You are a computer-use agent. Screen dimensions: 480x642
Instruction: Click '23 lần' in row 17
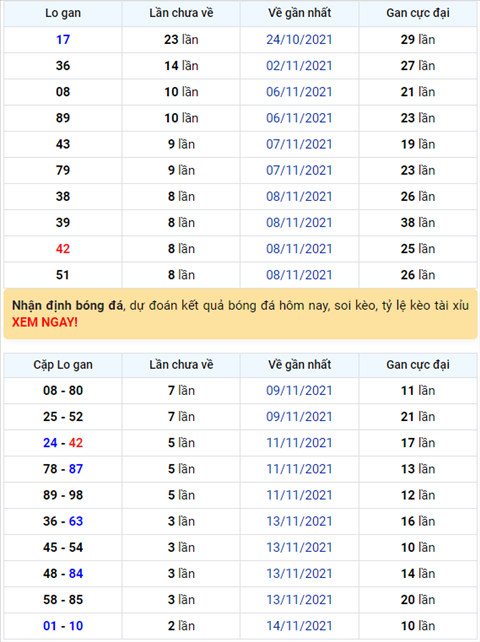point(181,40)
